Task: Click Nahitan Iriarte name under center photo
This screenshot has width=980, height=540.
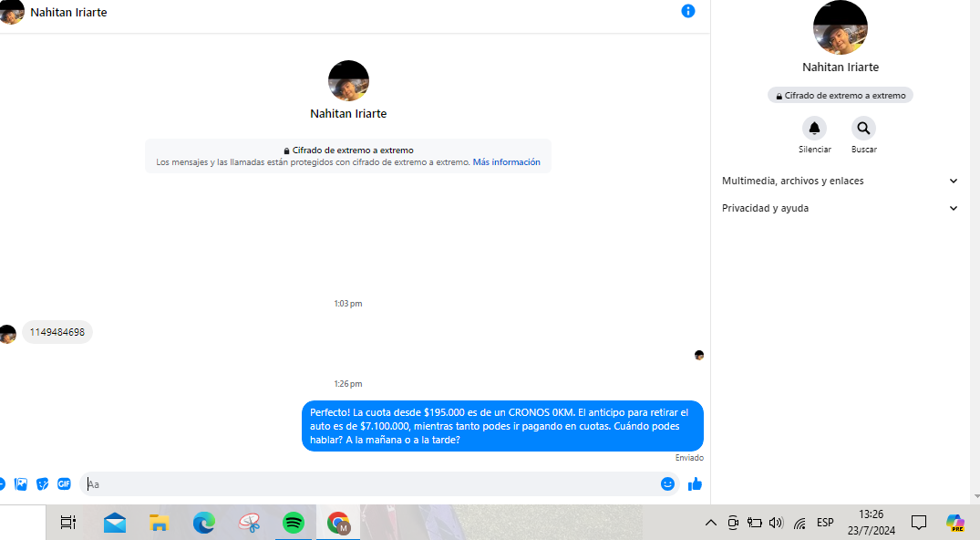Action: coord(348,114)
